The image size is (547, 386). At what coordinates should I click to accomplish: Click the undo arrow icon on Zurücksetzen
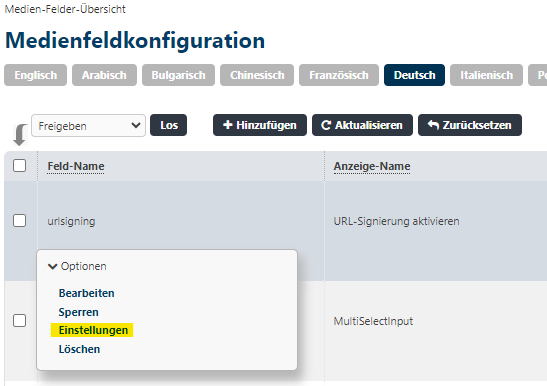click(x=433, y=125)
